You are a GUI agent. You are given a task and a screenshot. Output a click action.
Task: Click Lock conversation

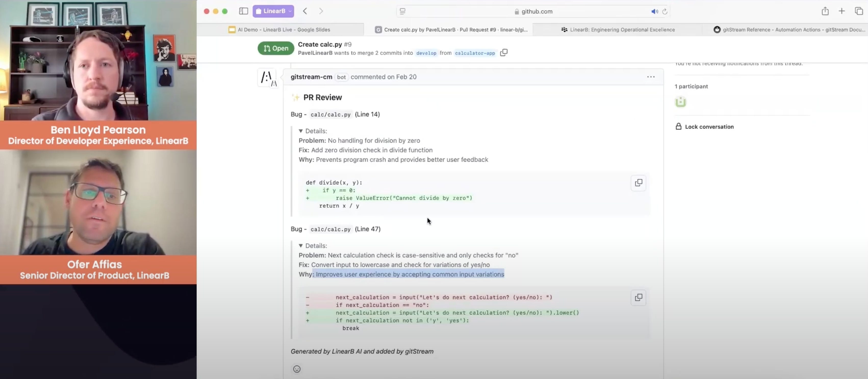(x=705, y=127)
